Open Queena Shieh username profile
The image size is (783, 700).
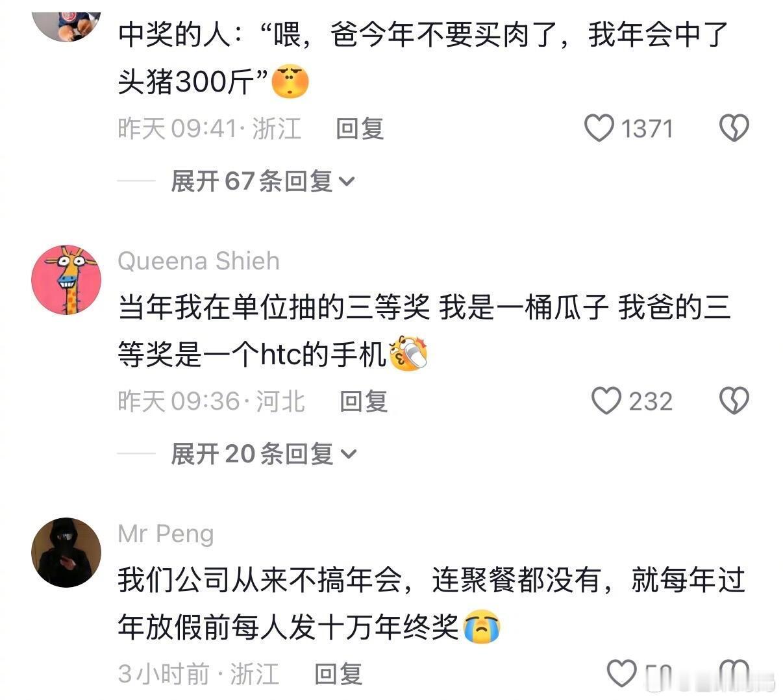coord(199,261)
